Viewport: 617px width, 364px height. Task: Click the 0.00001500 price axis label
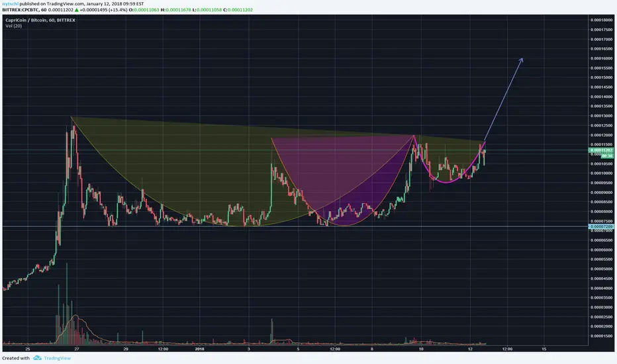pos(602,336)
